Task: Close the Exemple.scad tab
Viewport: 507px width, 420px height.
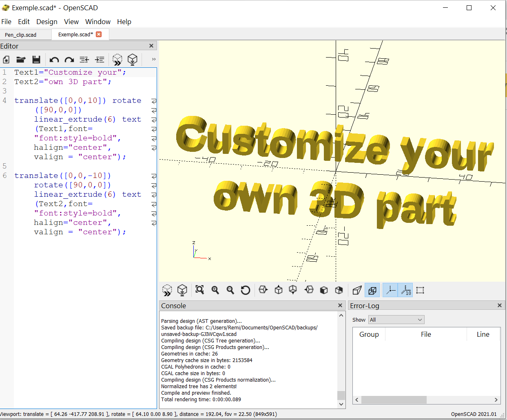Action: 99,35
